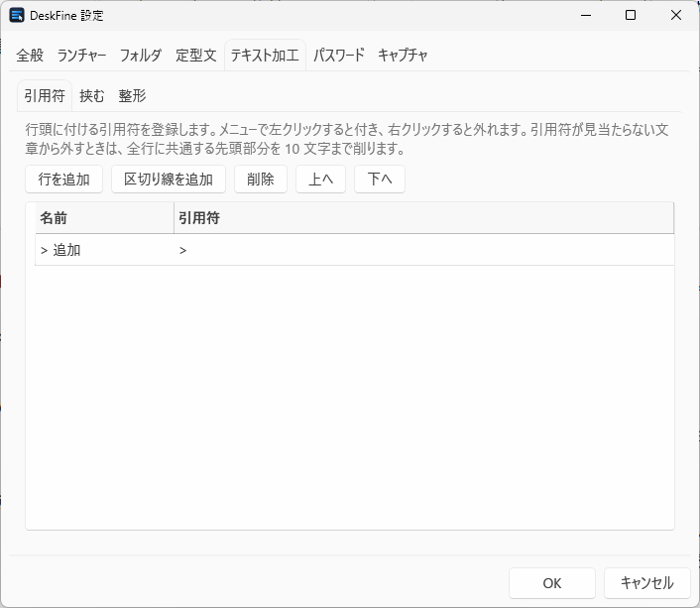Click the 行を追加 button
Viewport: 700px width, 608px height.
63,180
